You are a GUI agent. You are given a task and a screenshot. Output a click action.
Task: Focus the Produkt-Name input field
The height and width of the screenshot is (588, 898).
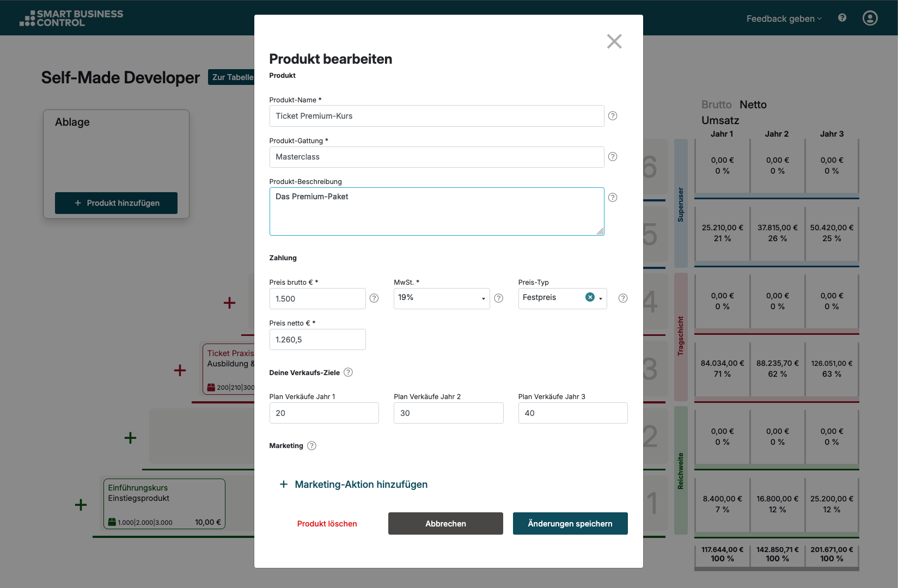[x=437, y=116]
